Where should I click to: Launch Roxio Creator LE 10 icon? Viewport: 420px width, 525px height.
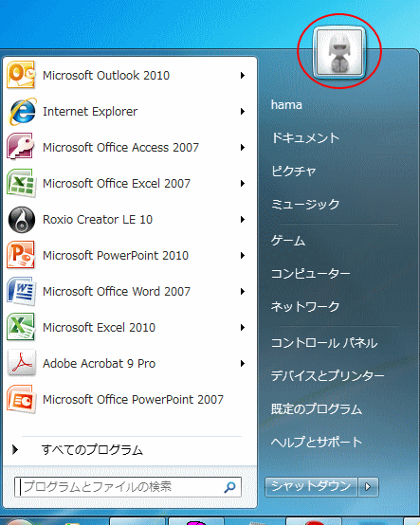[x=22, y=220]
